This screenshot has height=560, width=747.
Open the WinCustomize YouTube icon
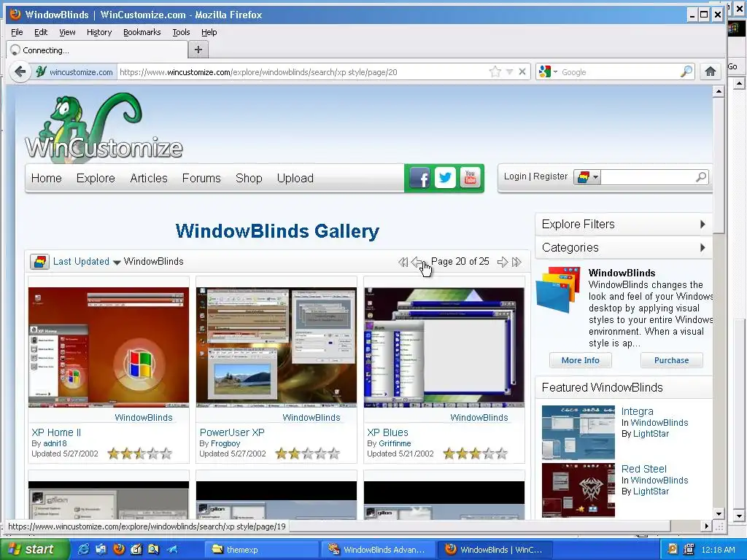(471, 178)
